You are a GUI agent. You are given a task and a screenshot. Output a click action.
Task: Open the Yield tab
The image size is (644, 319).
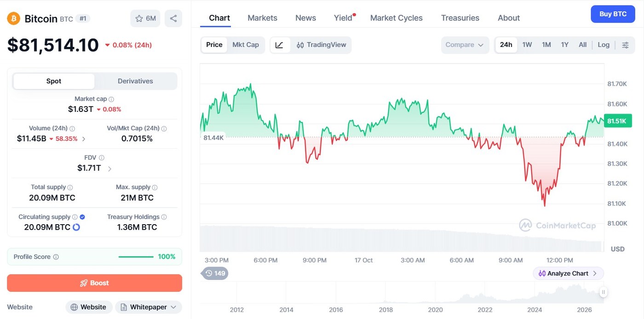point(343,18)
